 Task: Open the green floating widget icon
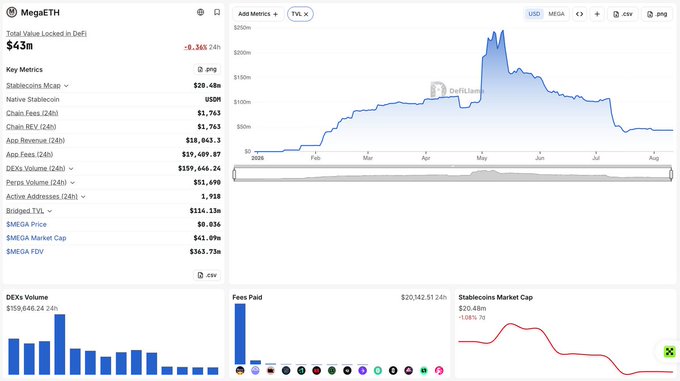click(670, 352)
